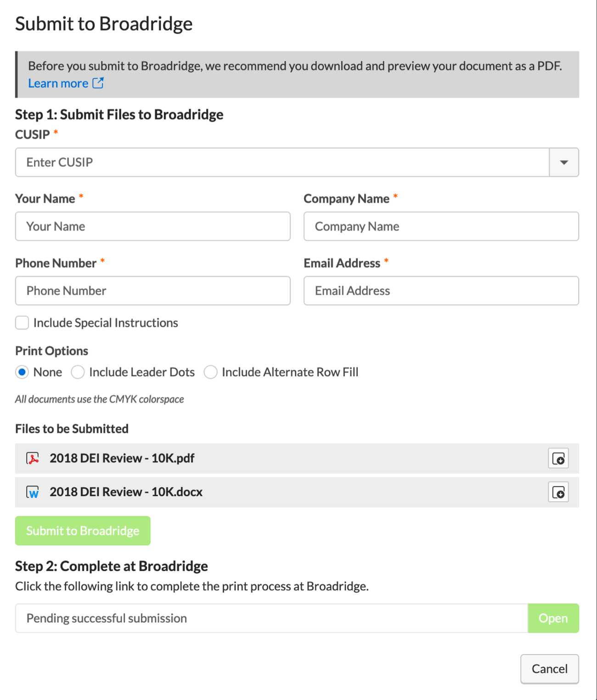The height and width of the screenshot is (700, 597).
Task: Click the Print Options label
Action: point(51,351)
